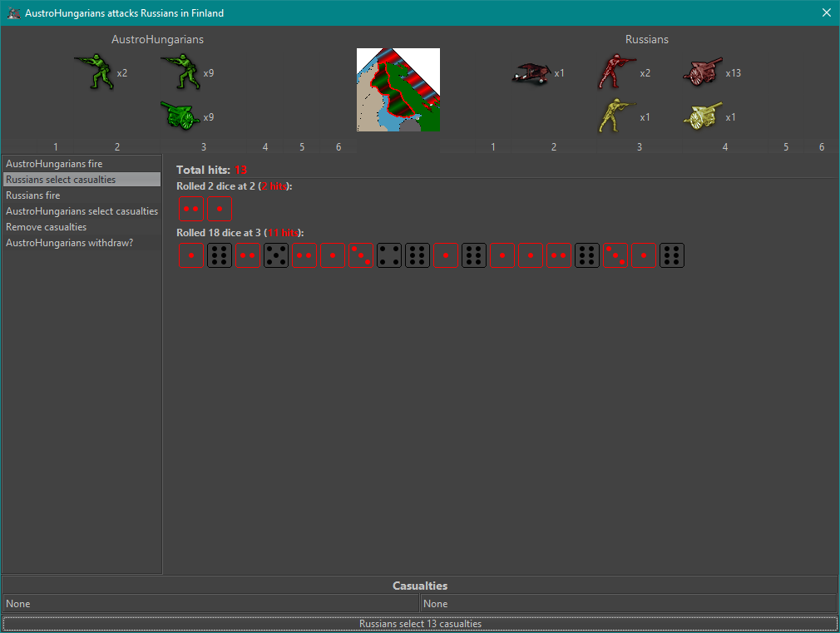Click the first die showing two pips
This screenshot has height=633, width=840.
(190, 208)
